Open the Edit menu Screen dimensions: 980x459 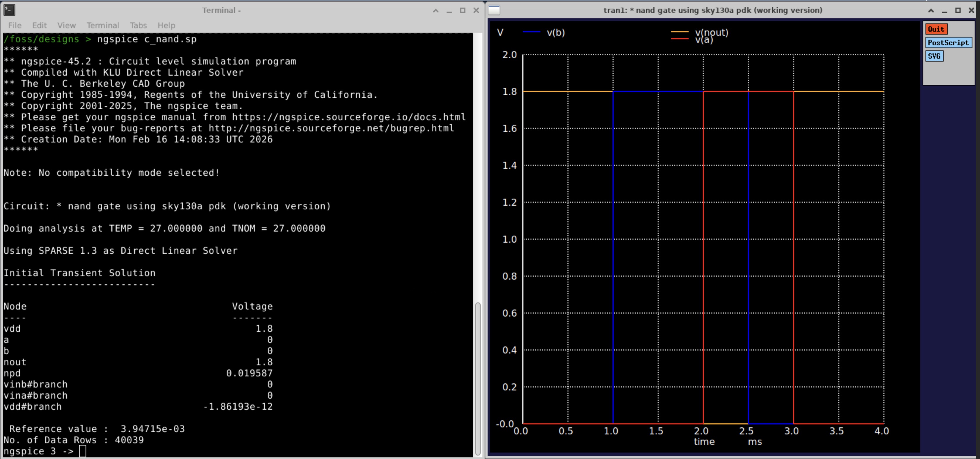pos(39,25)
